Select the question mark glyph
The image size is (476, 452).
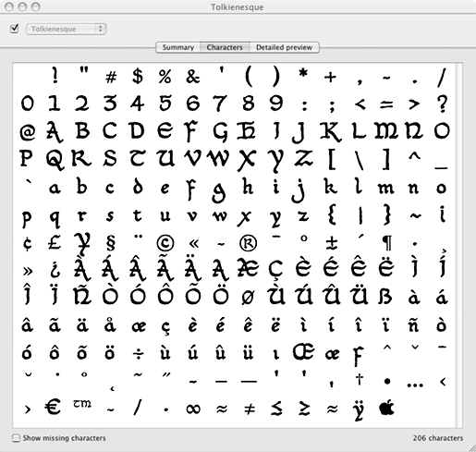(442, 104)
